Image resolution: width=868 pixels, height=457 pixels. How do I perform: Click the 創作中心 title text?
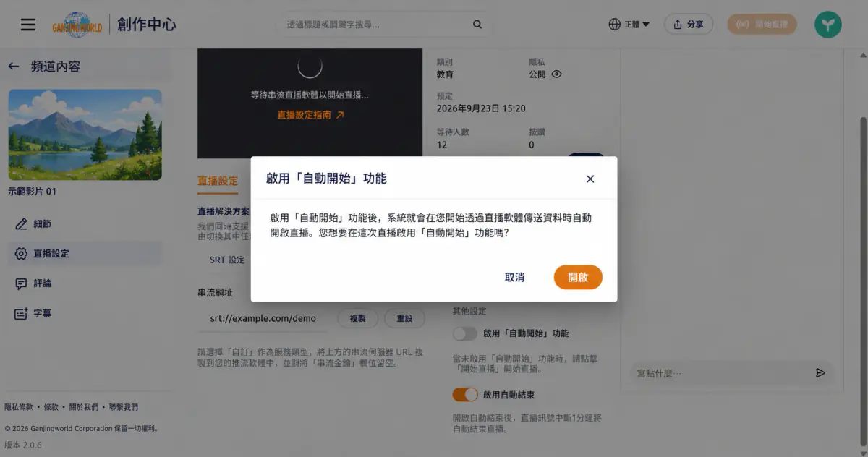pos(147,25)
